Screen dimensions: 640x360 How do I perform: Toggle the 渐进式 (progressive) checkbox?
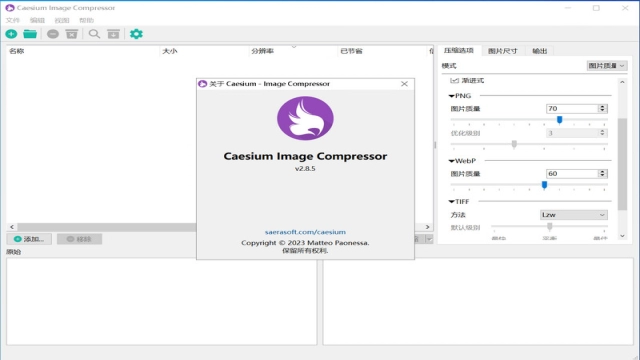tap(454, 80)
